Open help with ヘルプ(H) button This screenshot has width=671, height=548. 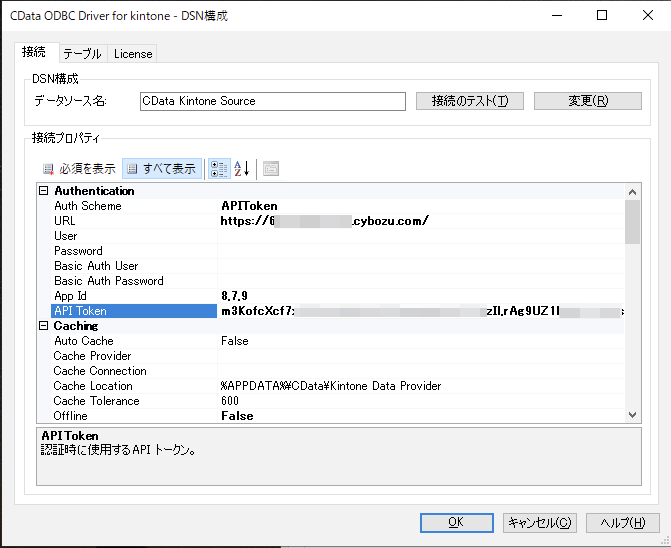pos(623,523)
